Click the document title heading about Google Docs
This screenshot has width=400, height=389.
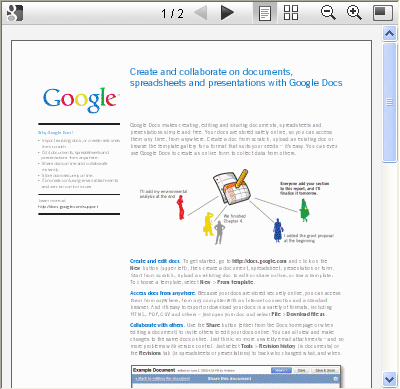coord(236,77)
